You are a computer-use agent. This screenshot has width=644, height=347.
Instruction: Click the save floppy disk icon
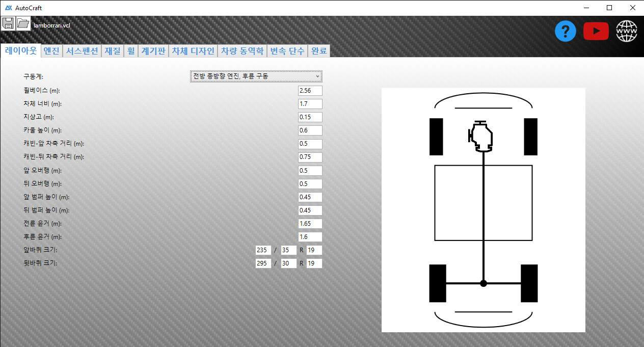click(x=8, y=23)
